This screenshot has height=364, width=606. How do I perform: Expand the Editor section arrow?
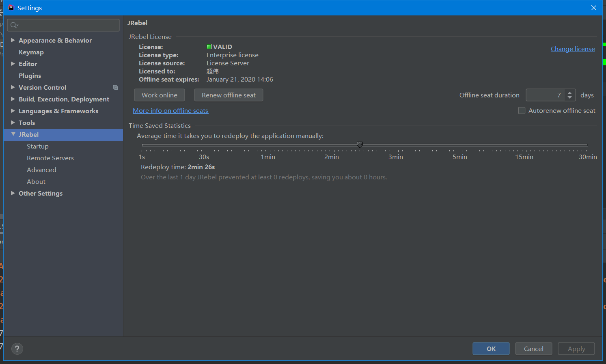[x=13, y=64]
